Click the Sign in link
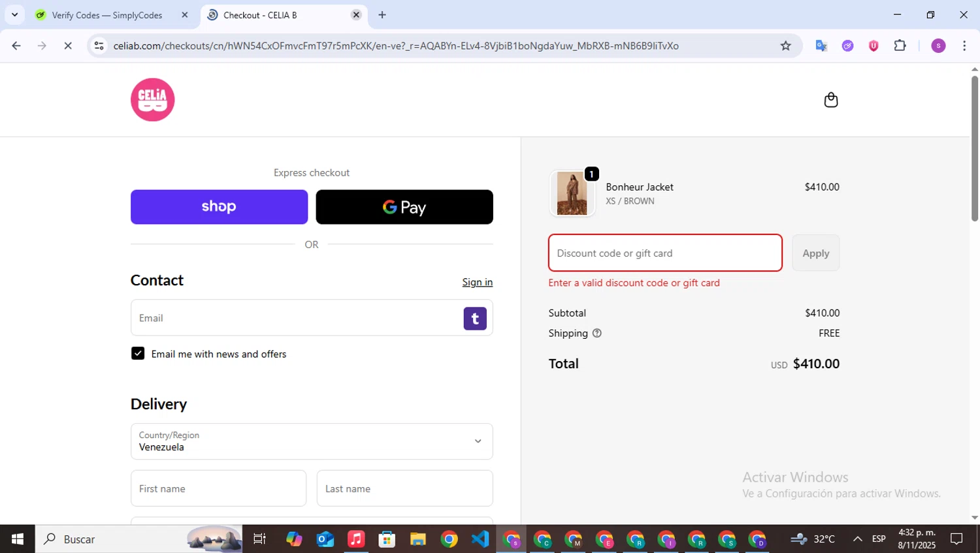Viewport: 980px width, 553px height. tap(478, 282)
